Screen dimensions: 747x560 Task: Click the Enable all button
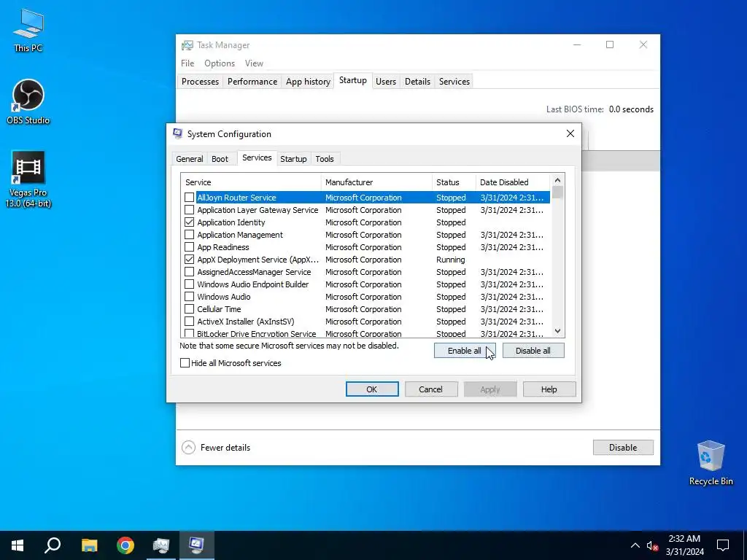point(465,351)
